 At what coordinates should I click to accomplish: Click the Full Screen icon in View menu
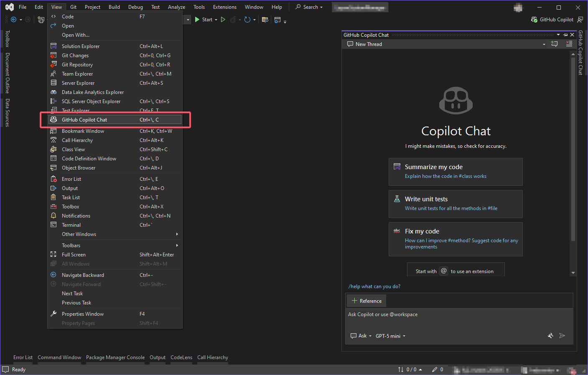(53, 255)
